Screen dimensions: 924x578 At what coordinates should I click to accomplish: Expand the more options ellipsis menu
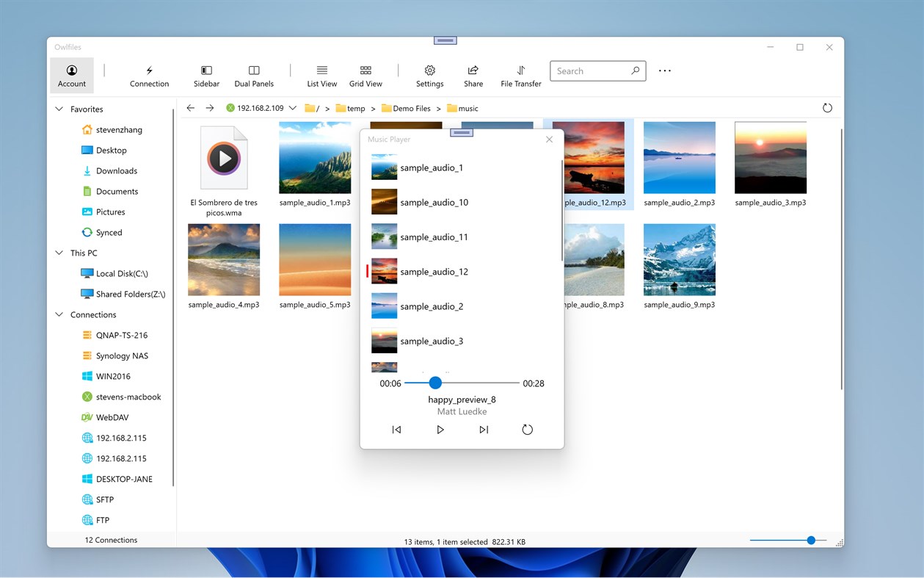[x=664, y=71]
